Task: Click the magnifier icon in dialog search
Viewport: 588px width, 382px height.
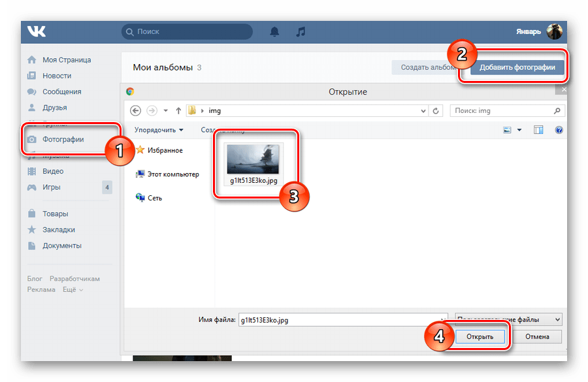Action: pyautogui.click(x=557, y=110)
